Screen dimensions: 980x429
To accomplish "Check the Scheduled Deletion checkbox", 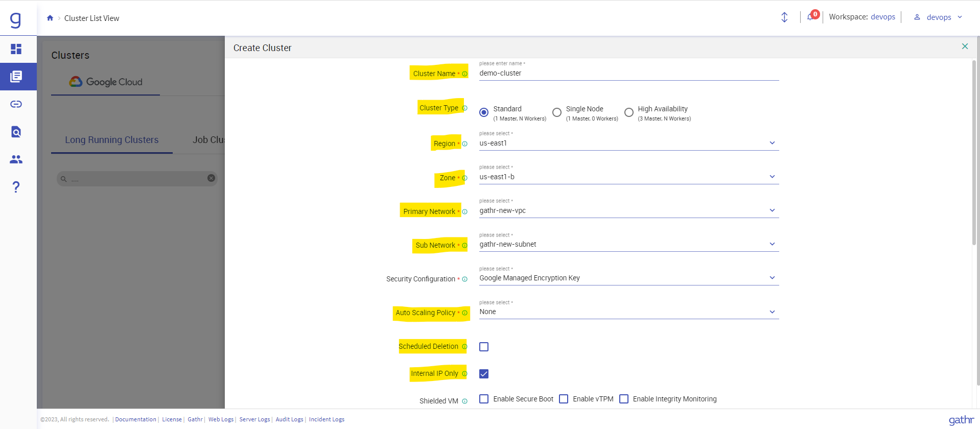I will click(x=484, y=347).
